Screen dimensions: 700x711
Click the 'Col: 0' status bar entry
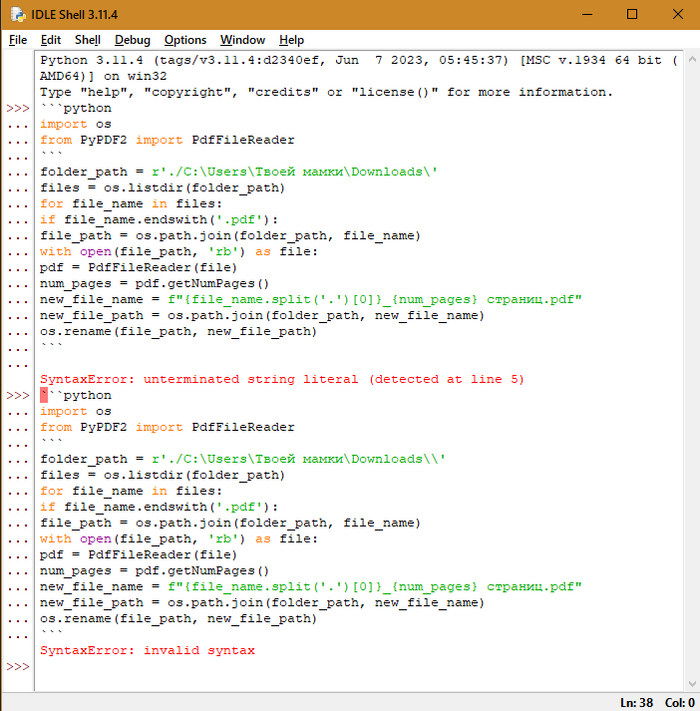click(680, 702)
